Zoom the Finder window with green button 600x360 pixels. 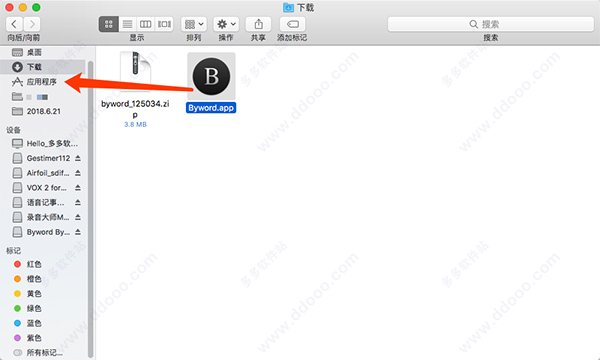point(36,7)
